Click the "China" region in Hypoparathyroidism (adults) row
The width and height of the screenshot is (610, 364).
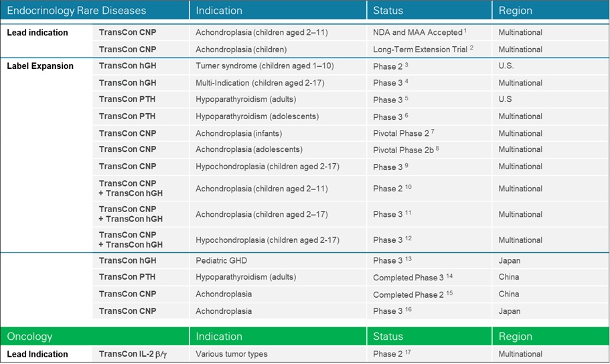(509, 277)
